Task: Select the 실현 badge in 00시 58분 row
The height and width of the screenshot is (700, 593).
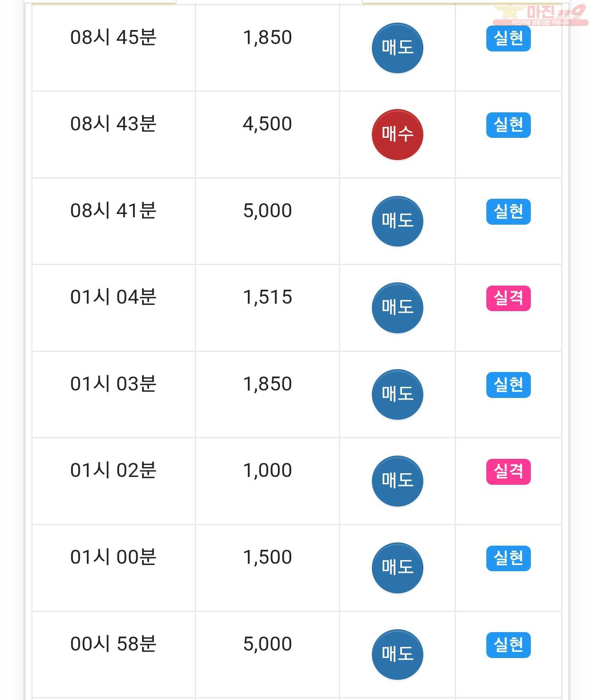Action: click(x=508, y=645)
